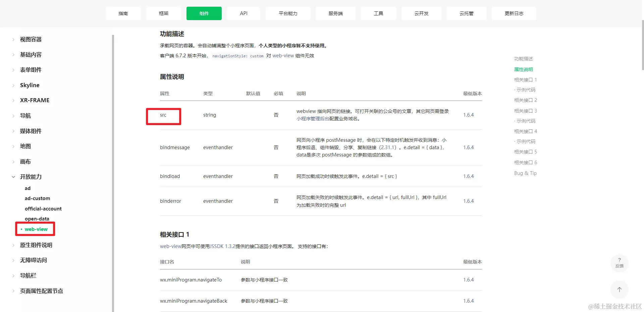Open the 更新日志 tab
The height and width of the screenshot is (312, 644).
tap(514, 13)
